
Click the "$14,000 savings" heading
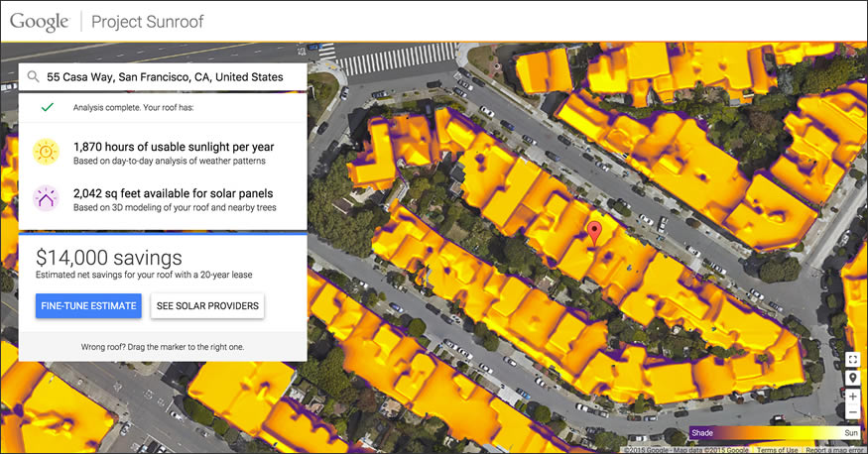click(109, 258)
